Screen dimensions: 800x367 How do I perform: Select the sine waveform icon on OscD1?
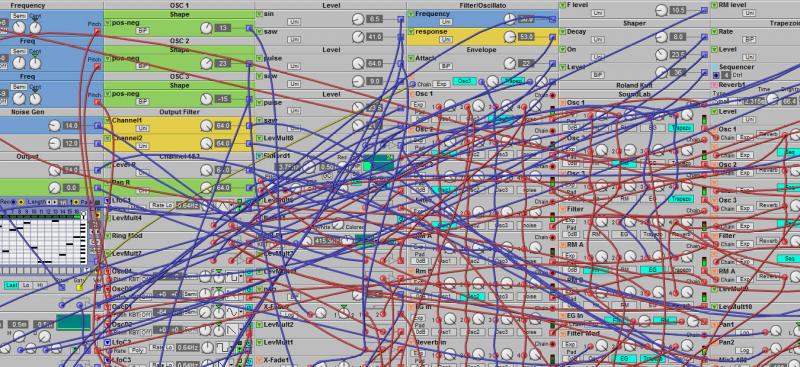tap(232, 312)
